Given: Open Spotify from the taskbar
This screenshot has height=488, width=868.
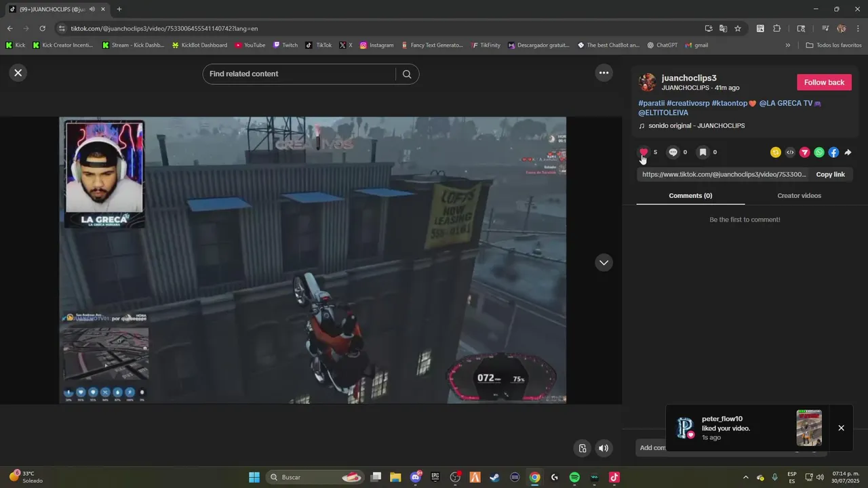Looking at the screenshot, I should (x=574, y=477).
